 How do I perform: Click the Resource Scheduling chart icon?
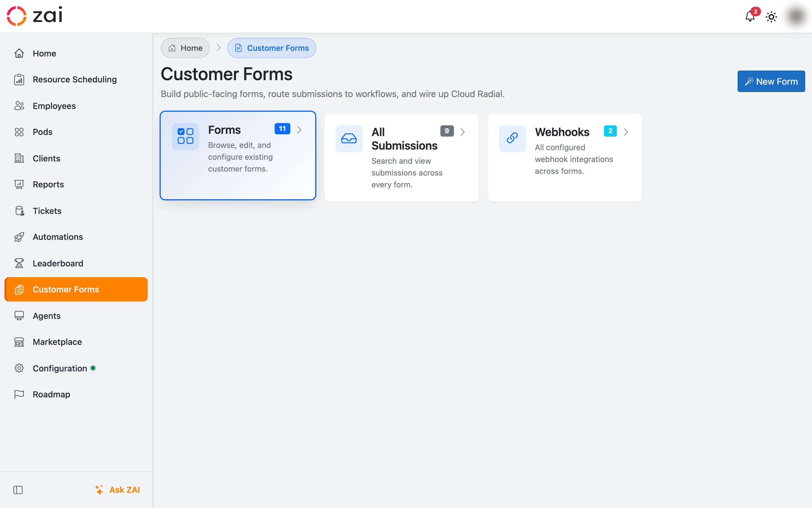click(x=19, y=79)
